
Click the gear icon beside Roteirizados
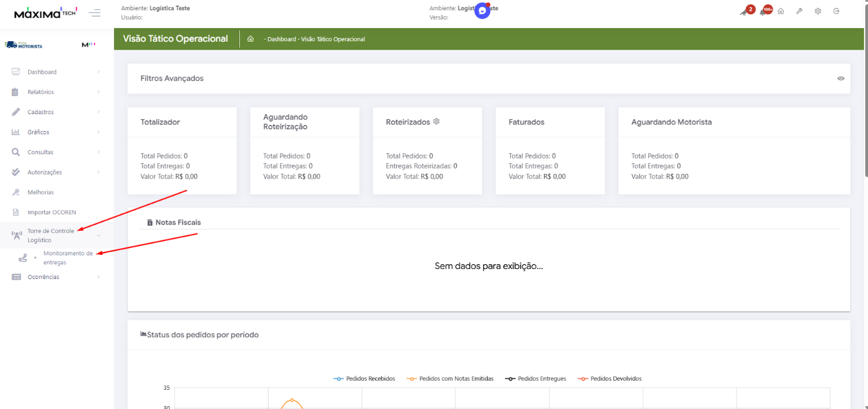436,121
